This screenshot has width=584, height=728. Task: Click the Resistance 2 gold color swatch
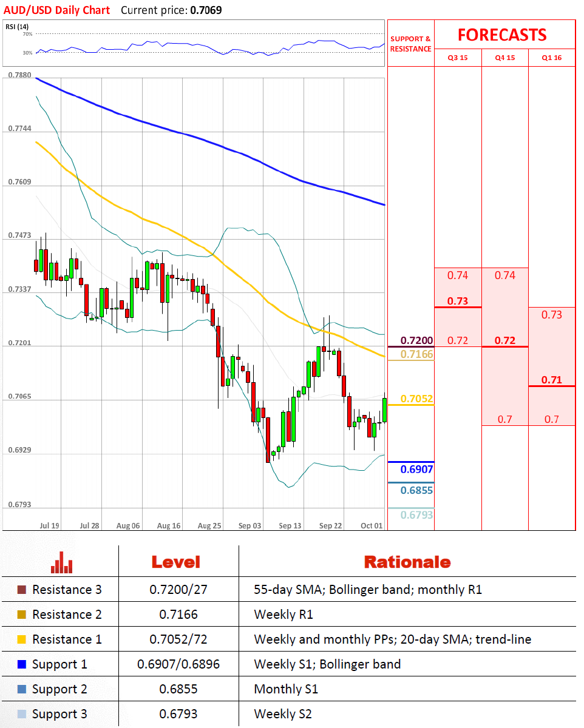click(22, 615)
